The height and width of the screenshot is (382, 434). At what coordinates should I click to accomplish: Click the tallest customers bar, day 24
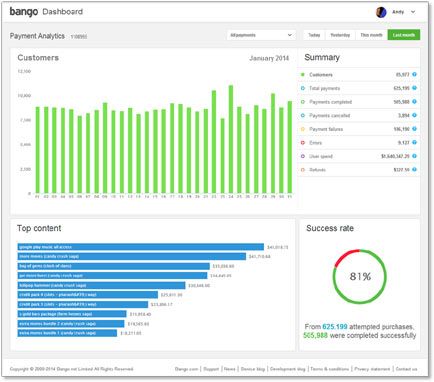(231, 139)
